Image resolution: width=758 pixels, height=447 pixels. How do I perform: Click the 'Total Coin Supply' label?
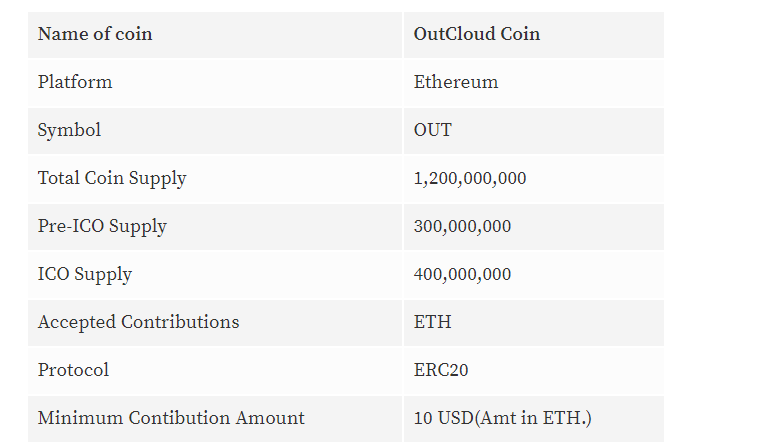coord(112,178)
